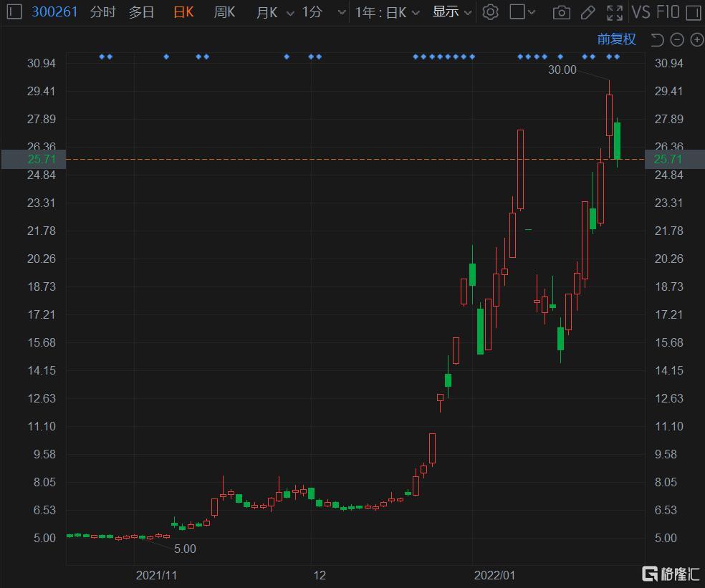Screen dimensions: 705x588
Task: Take a chart snapshot with camera icon
Action: pos(561,13)
